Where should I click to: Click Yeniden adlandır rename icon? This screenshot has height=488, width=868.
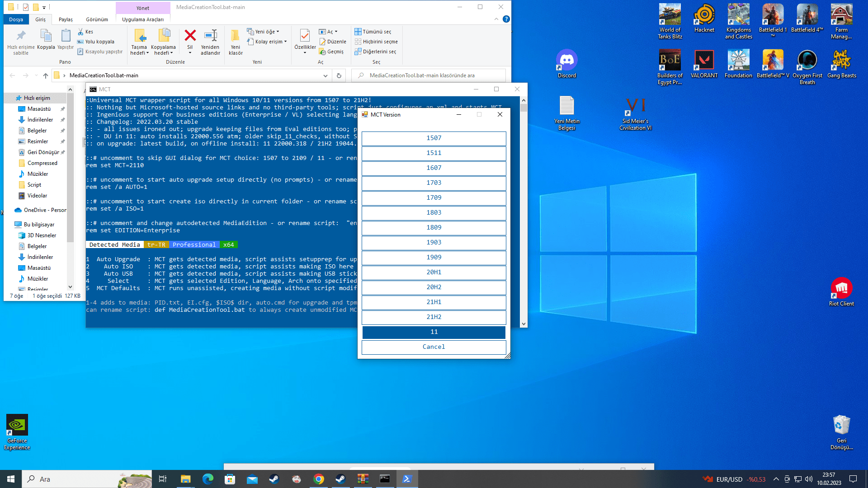[210, 42]
